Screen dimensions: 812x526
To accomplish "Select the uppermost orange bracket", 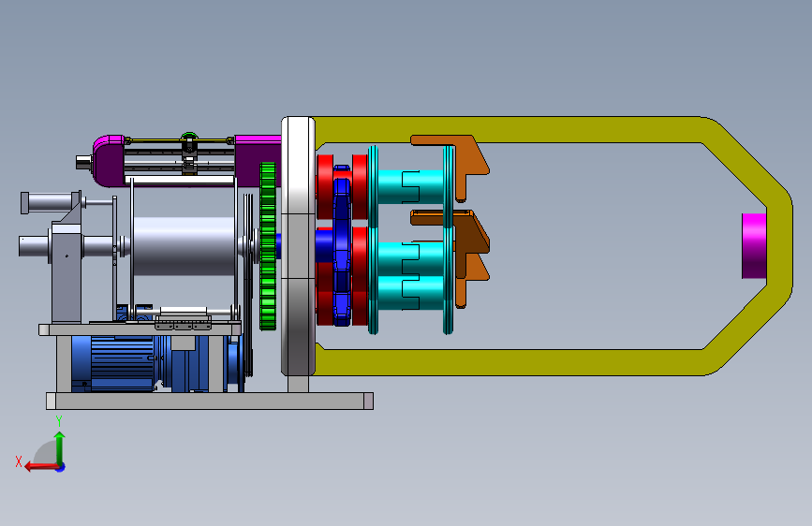I will coord(451,167).
